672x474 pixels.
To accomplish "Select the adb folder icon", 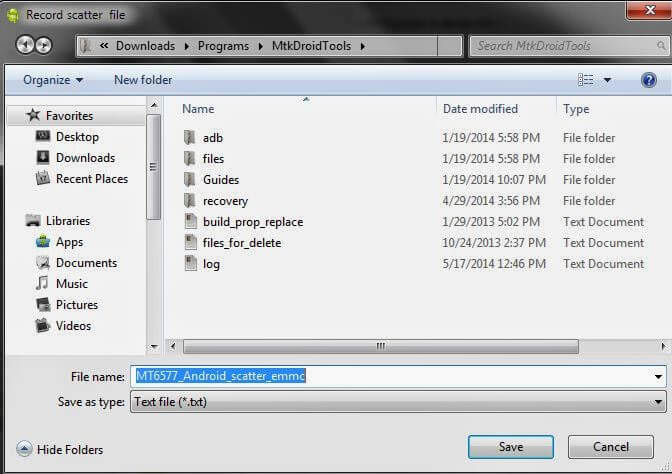I will click(189, 138).
